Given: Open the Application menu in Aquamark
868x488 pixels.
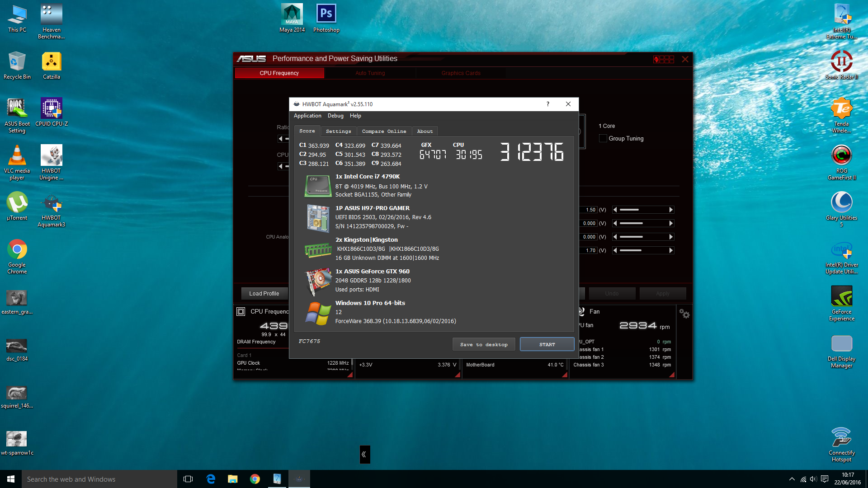Looking at the screenshot, I should [307, 116].
